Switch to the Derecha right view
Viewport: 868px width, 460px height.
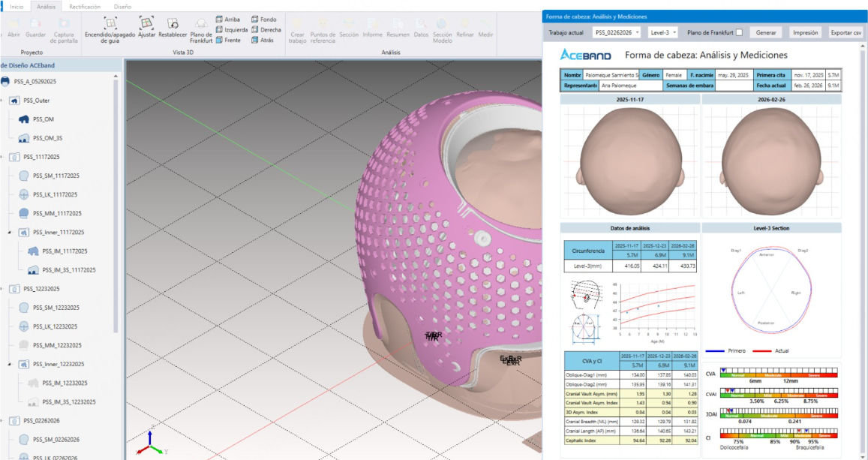(266, 30)
